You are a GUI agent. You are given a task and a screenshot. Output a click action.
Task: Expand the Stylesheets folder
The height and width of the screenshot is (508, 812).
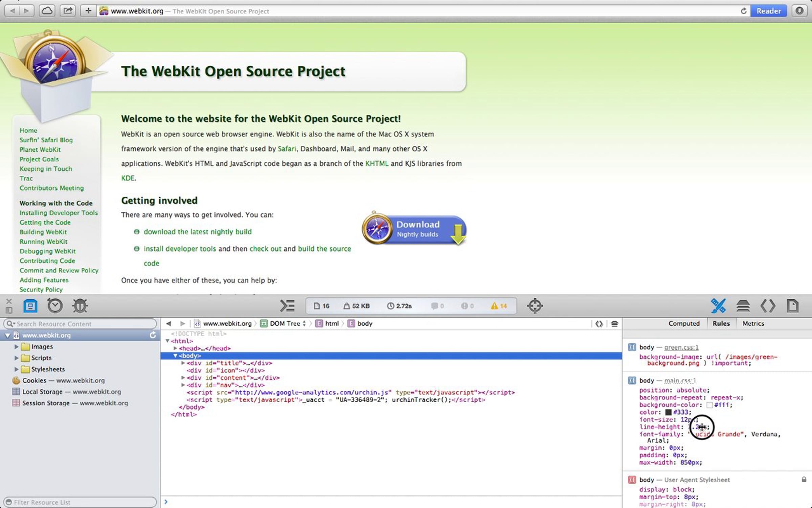tap(16, 369)
